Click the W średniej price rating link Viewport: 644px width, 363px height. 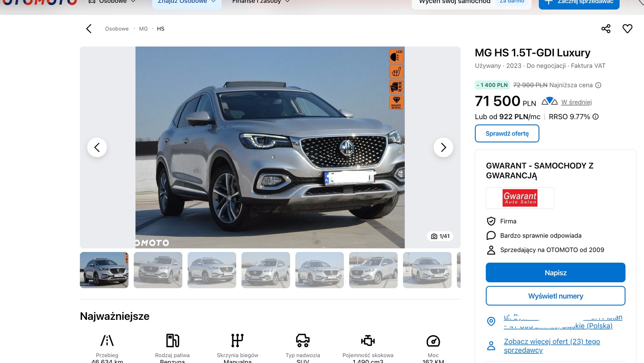(576, 102)
